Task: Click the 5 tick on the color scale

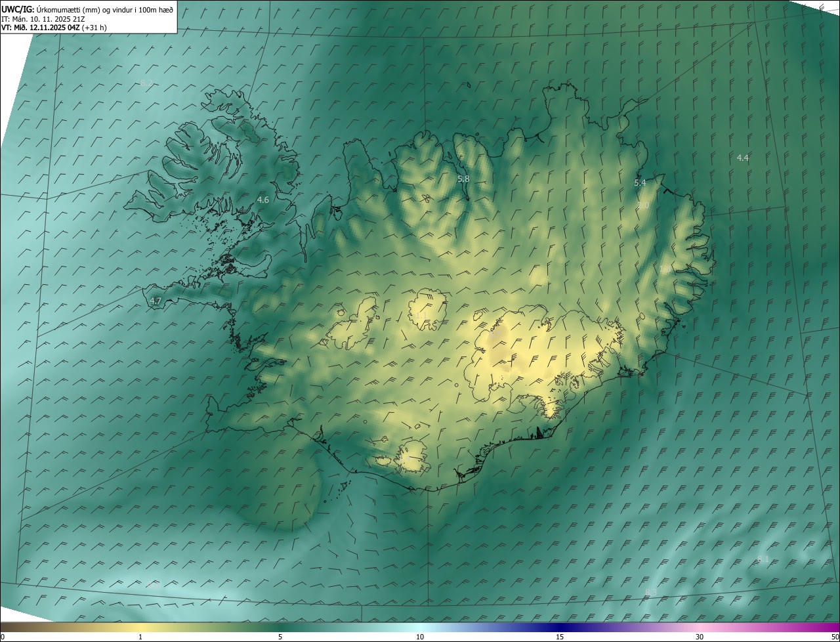Action: click(280, 637)
